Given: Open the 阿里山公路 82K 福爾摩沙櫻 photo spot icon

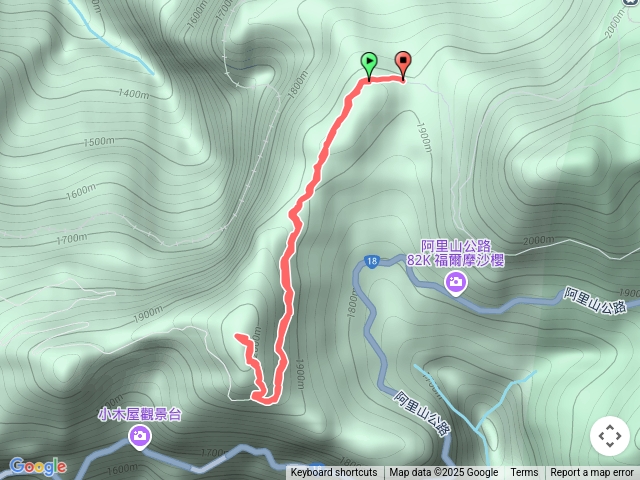Looking at the screenshot, I should (x=456, y=284).
